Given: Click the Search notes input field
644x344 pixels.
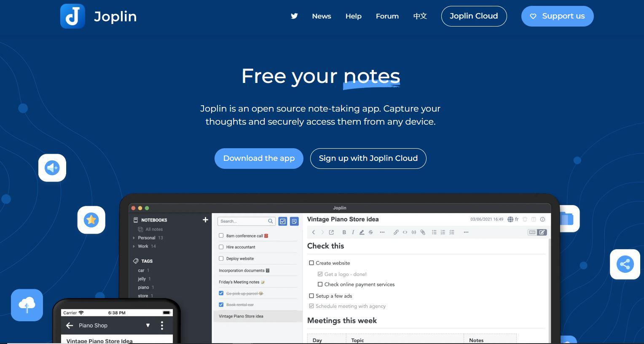Looking at the screenshot, I should point(247,221).
